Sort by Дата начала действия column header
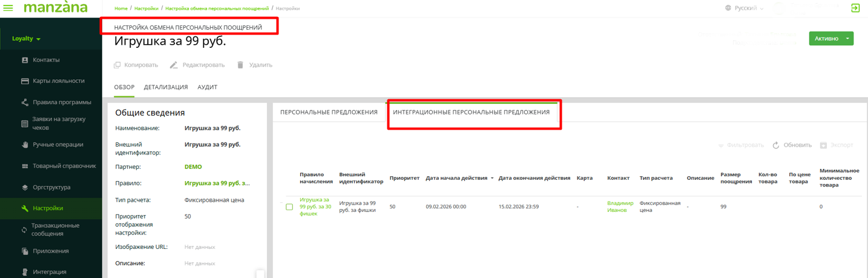 (456, 178)
